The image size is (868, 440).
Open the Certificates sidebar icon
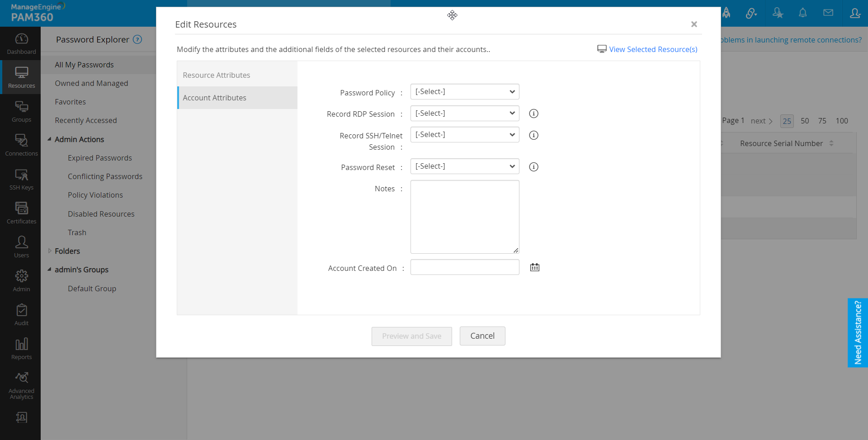pos(21,213)
